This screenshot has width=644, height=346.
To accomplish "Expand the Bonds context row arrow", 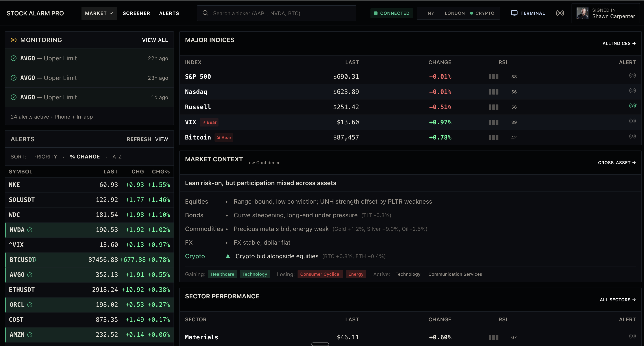I will 227,215.
